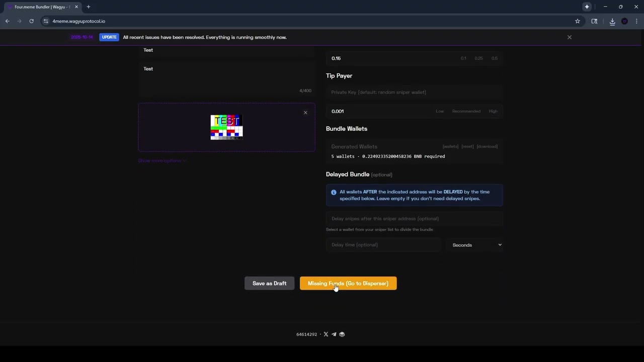Go back to the previous page
The image size is (644, 362).
7,21
